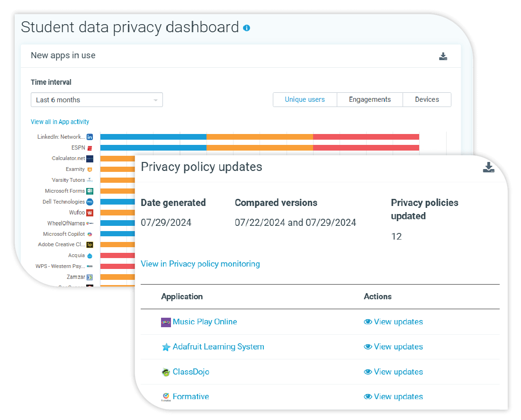The width and height of the screenshot is (521, 420).
Task: Click the Music Play Online app icon
Action: [x=166, y=322]
